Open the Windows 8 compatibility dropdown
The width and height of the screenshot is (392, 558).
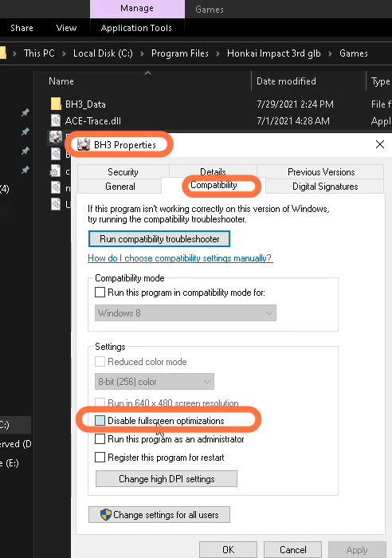pos(186,312)
